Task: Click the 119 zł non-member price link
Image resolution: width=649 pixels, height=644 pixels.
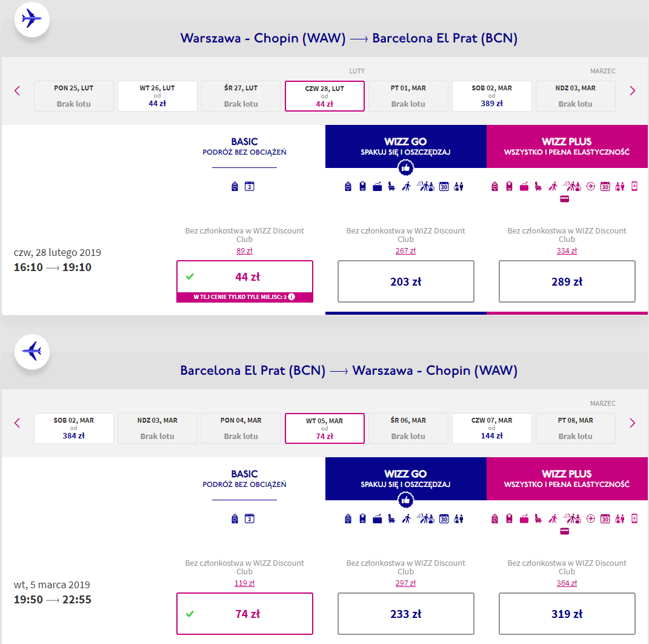Action: pos(244,583)
